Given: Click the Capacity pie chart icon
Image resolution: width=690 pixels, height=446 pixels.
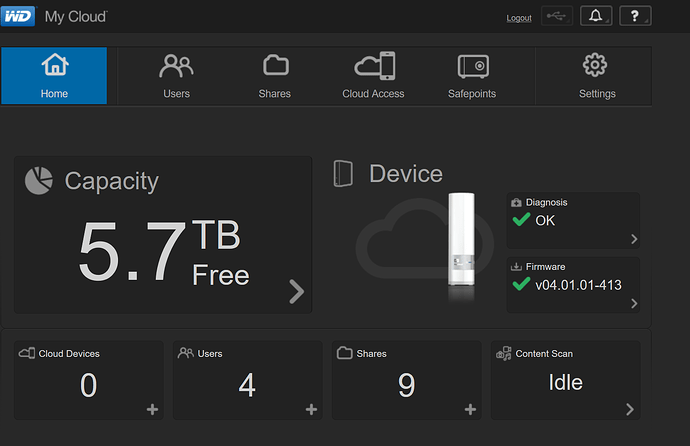Looking at the screenshot, I should click(39, 180).
